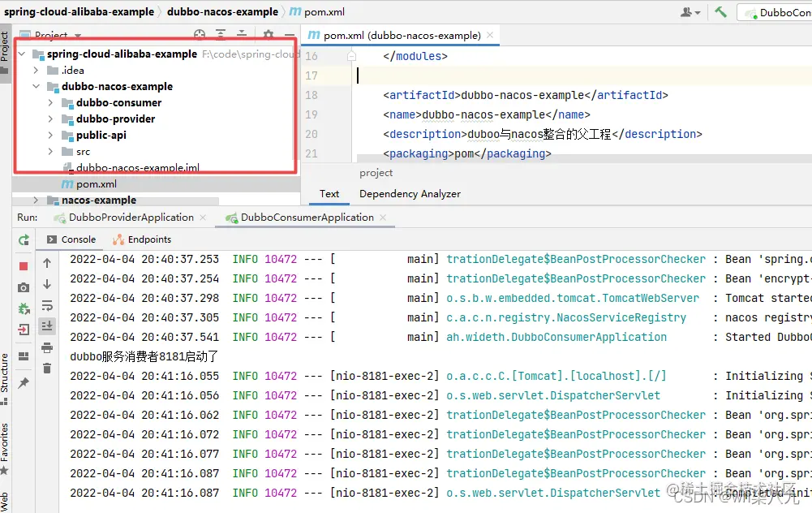Click Expand All in Project panel
Viewport: 812px width, 513px height.
[221, 35]
